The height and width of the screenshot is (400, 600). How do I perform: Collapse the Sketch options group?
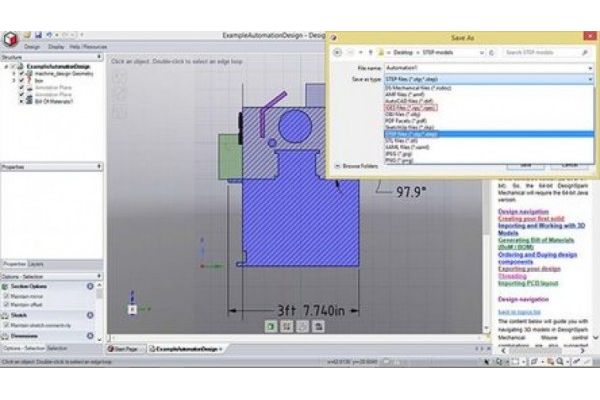[90, 315]
